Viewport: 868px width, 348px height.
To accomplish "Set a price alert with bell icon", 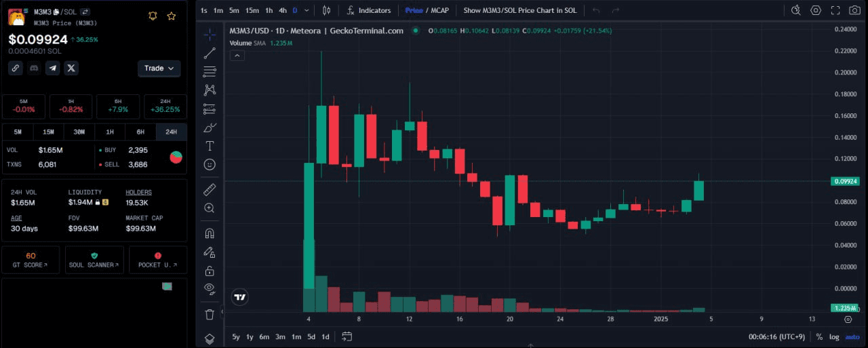I will coord(153,16).
